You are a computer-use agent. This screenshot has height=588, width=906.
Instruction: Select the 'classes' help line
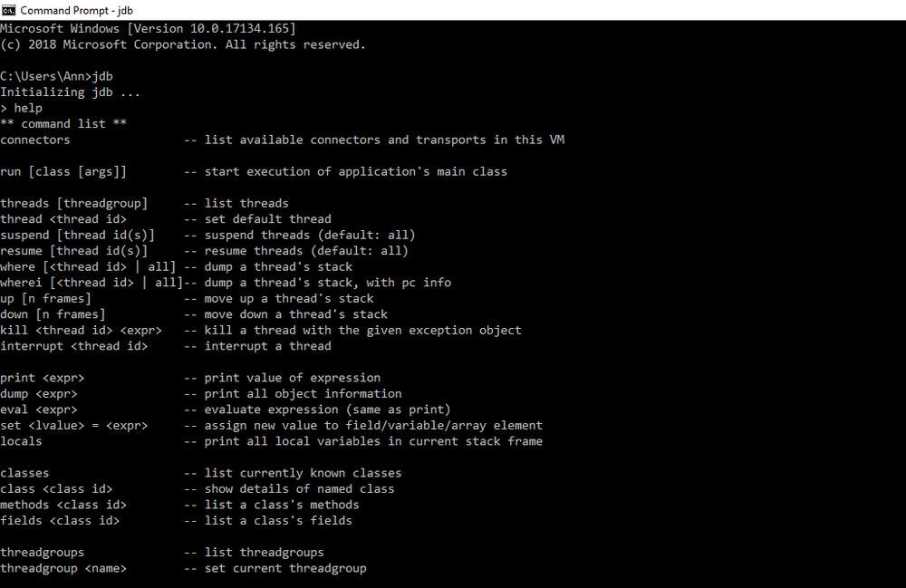pyautogui.click(x=25, y=472)
